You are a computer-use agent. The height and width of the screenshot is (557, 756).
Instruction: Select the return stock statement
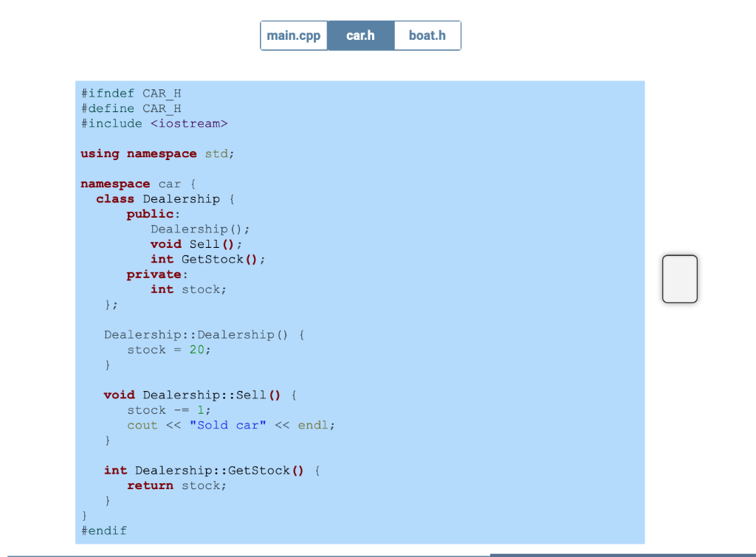click(x=177, y=485)
